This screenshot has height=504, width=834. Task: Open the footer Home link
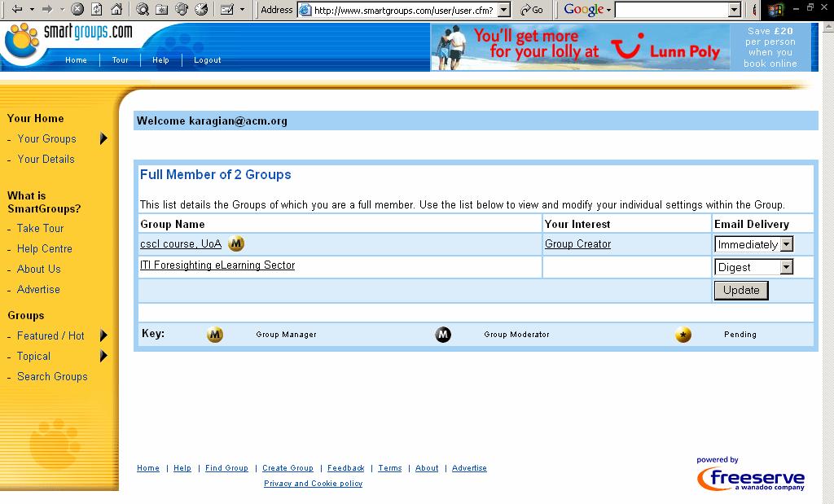(148, 468)
